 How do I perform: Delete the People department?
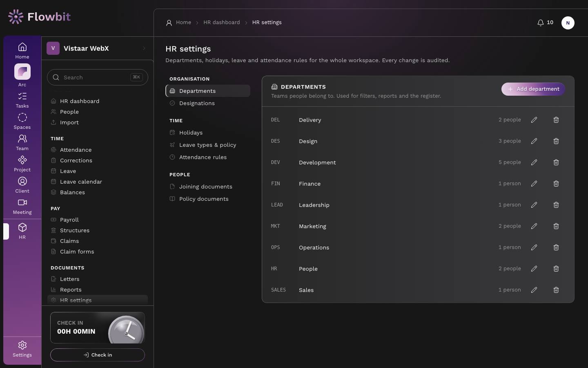pyautogui.click(x=556, y=269)
